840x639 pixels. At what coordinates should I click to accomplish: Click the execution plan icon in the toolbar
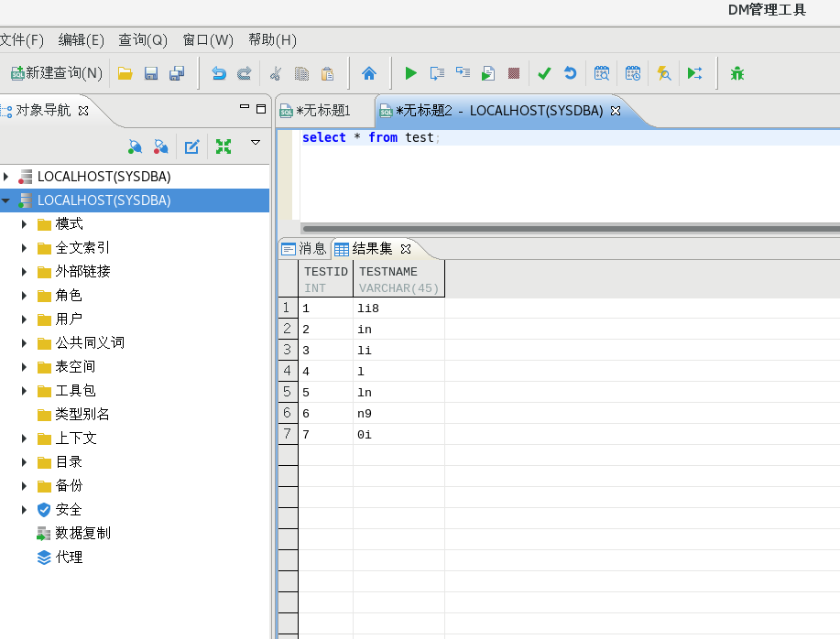(x=463, y=73)
